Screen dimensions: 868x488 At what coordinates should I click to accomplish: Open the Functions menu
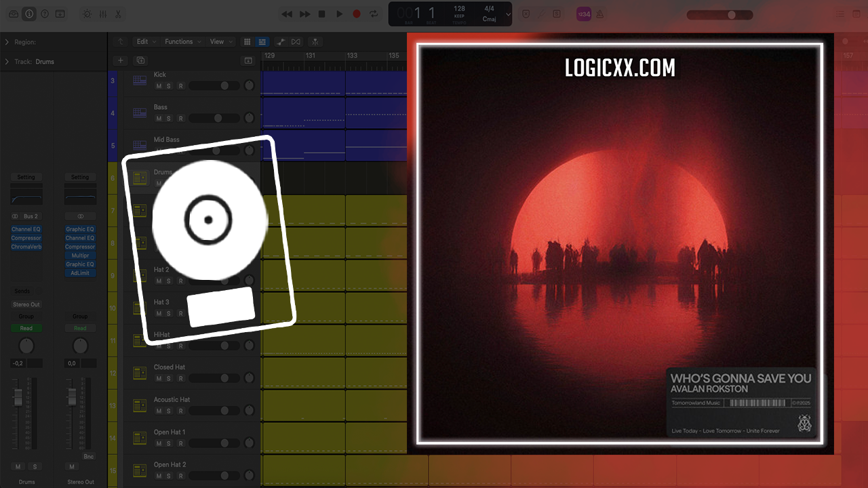click(182, 41)
